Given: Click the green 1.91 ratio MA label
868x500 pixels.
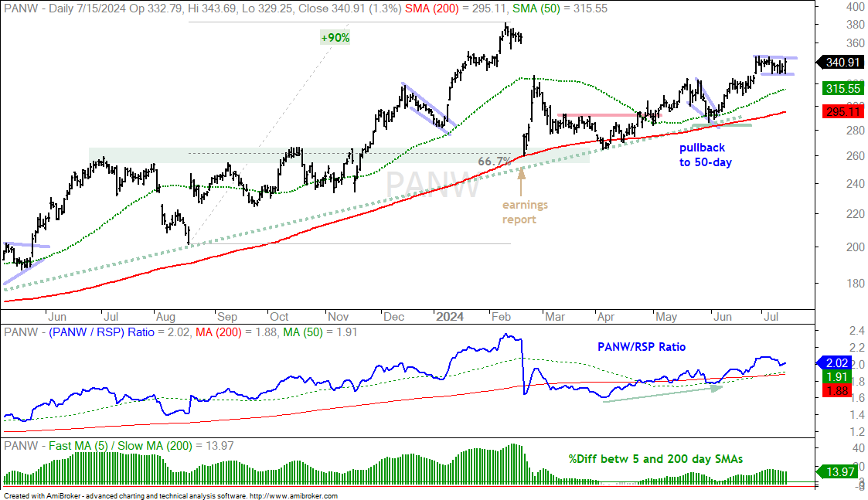Looking at the screenshot, I should tap(837, 377).
